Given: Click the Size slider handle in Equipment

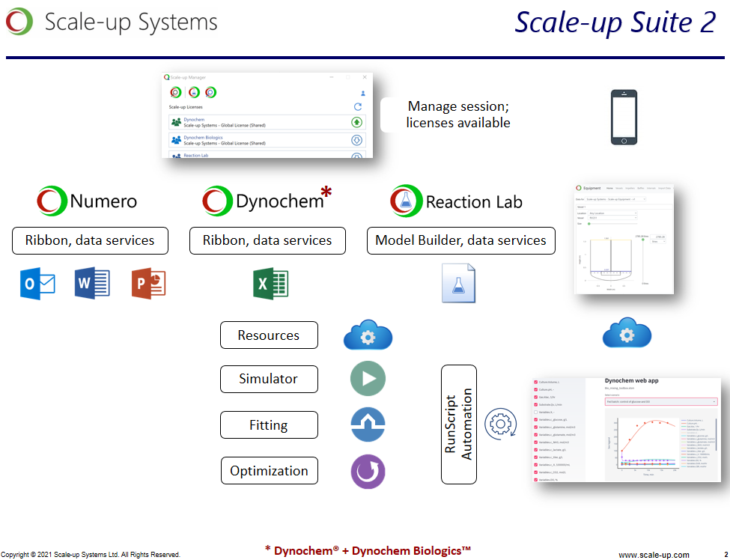Looking at the screenshot, I should (588, 223).
